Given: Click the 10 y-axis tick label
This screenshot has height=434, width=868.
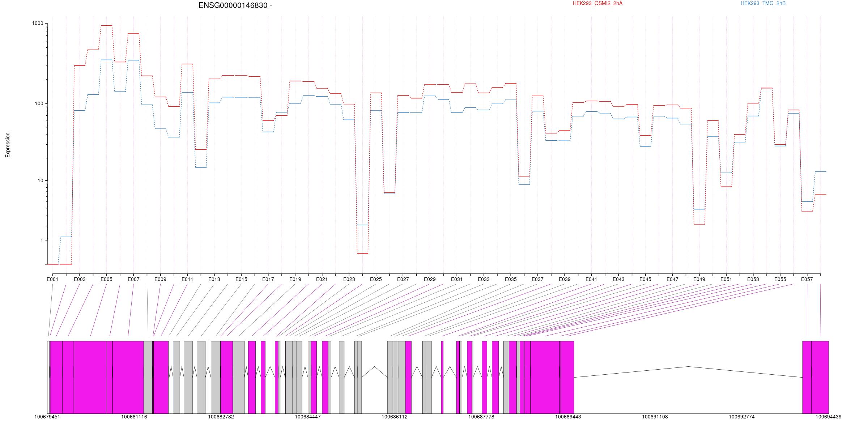Looking at the screenshot, I should [x=41, y=181].
